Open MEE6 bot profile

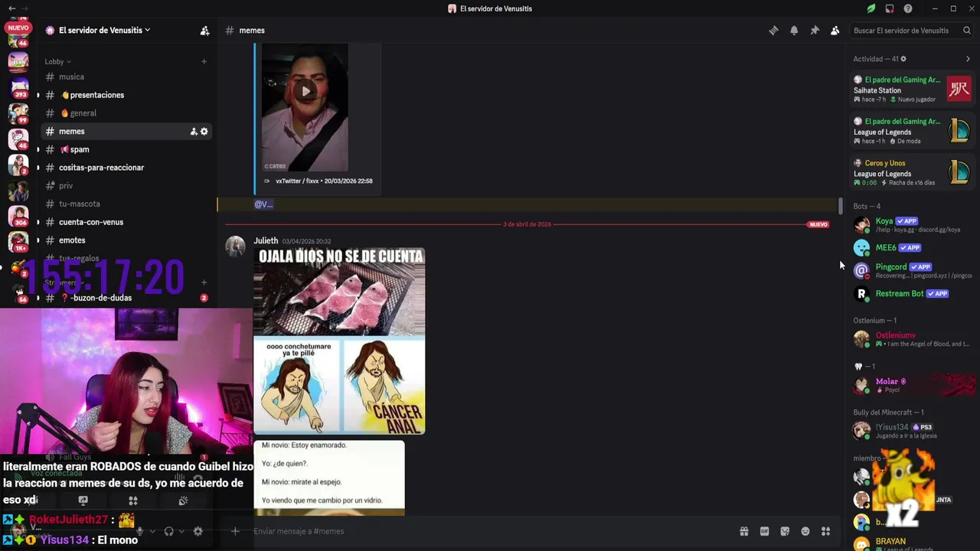[912, 248]
